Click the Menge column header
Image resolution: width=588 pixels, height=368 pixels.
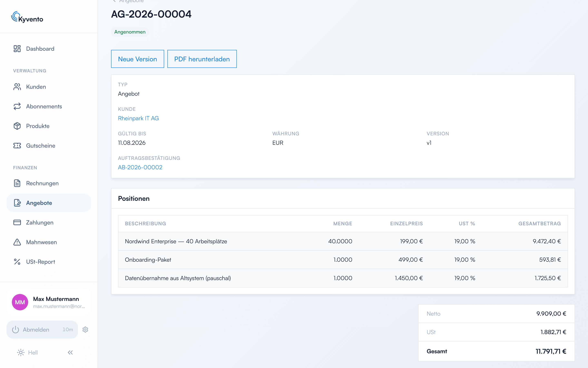pyautogui.click(x=343, y=223)
